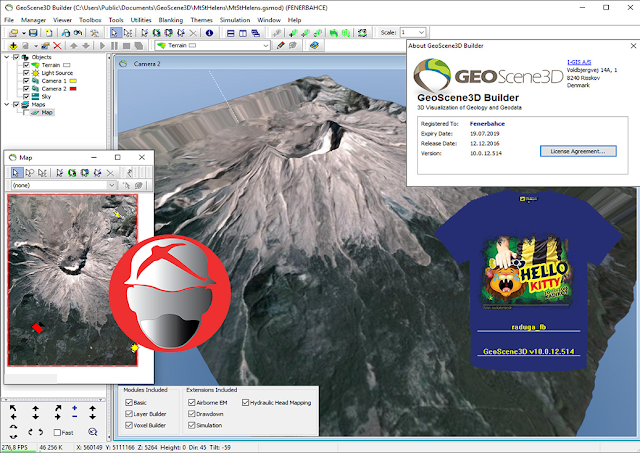Open dropdown arrow next to the Open icon
Viewport: 640px width, 453px height.
pos(24,33)
